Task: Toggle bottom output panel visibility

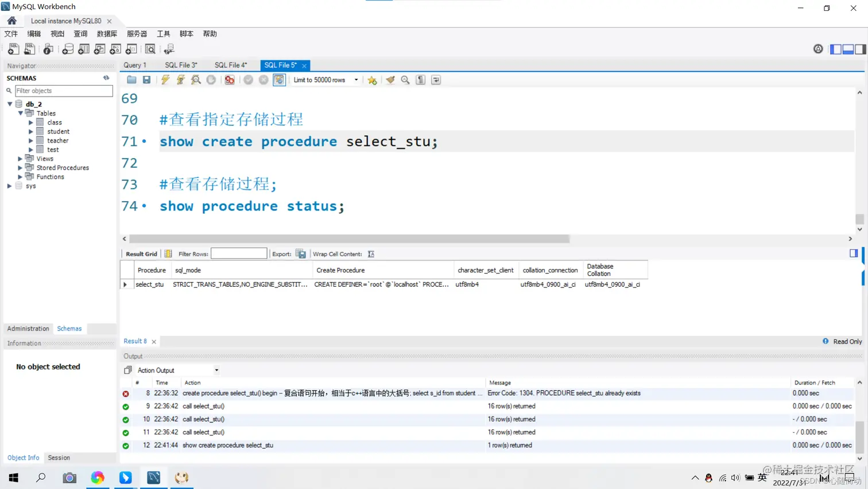Action: 848,49
